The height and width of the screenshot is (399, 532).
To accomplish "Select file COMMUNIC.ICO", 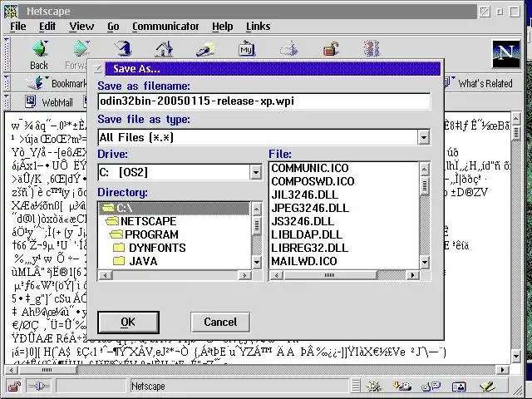I will point(310,168).
